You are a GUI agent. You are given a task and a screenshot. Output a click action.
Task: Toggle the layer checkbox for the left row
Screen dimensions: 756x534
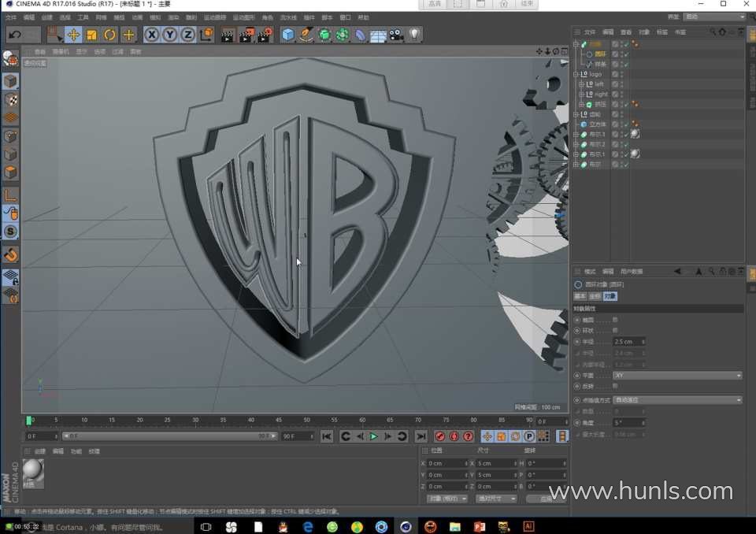pos(615,84)
